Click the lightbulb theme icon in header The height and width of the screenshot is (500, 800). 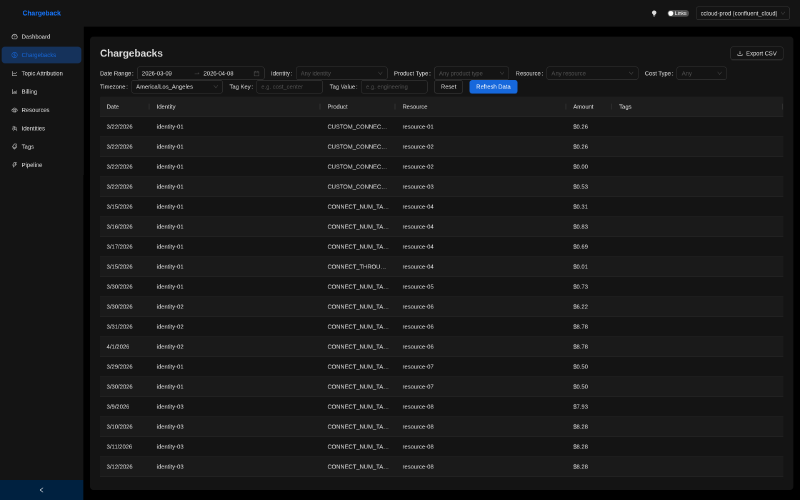(654, 13)
